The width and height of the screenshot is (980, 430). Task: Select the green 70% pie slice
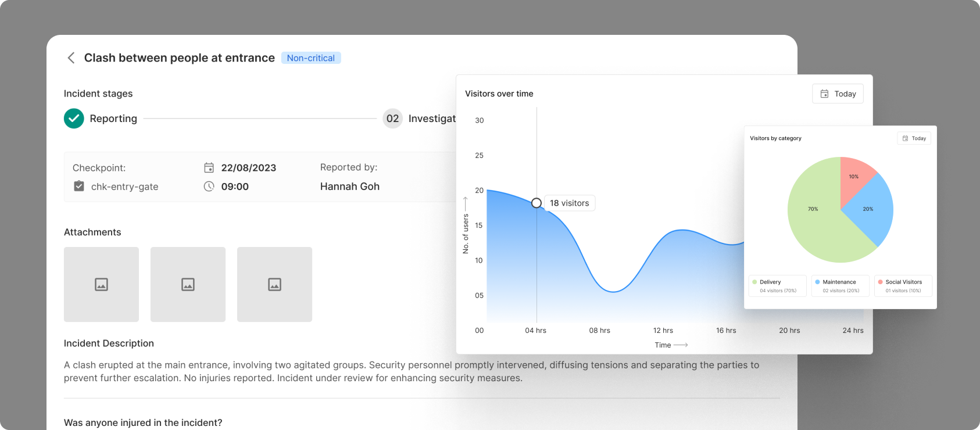(813, 209)
